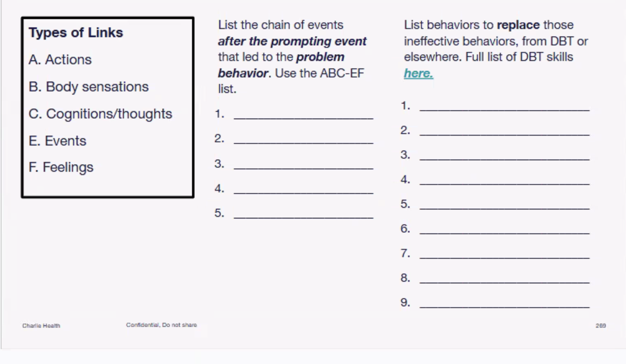Click blank line 5 under chain of events
This screenshot has height=364, width=626.
coord(303,214)
